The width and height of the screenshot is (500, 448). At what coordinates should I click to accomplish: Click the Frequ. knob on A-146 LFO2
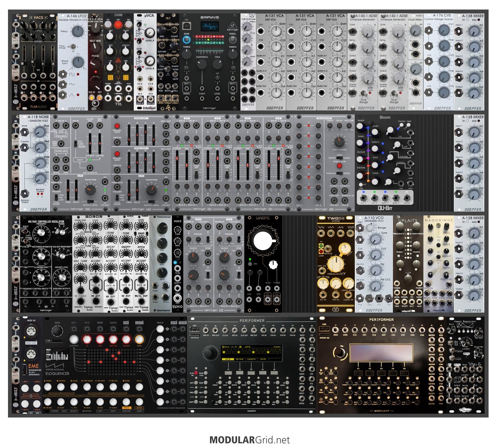[x=77, y=31]
